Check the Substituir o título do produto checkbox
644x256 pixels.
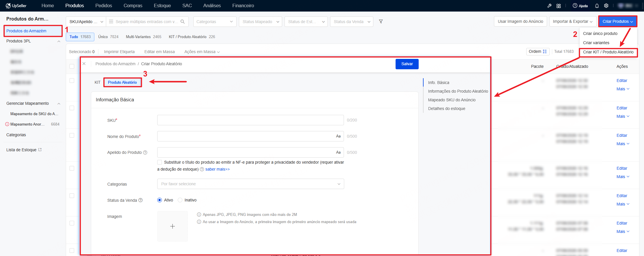click(160, 162)
